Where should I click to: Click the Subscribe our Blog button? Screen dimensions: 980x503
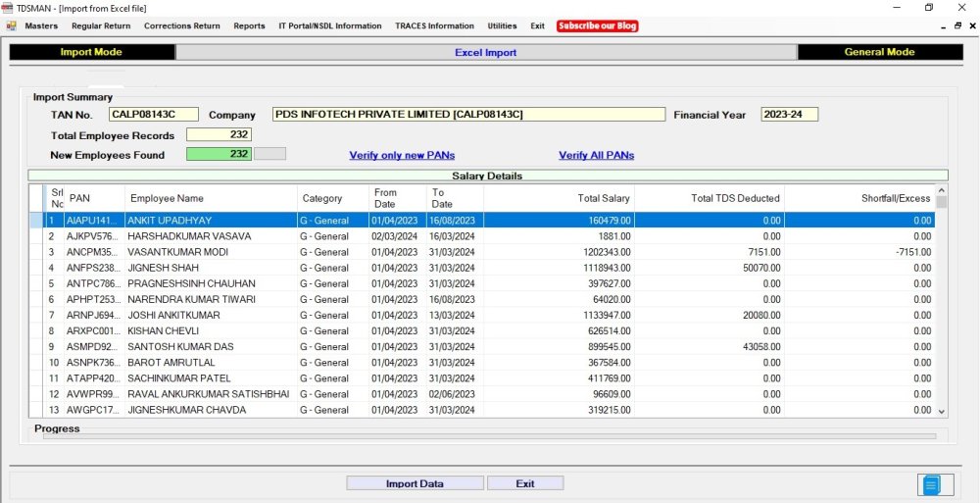tap(597, 26)
